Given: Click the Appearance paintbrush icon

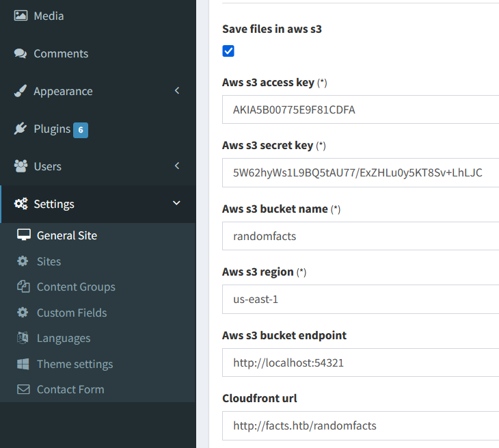Looking at the screenshot, I should click(x=21, y=91).
